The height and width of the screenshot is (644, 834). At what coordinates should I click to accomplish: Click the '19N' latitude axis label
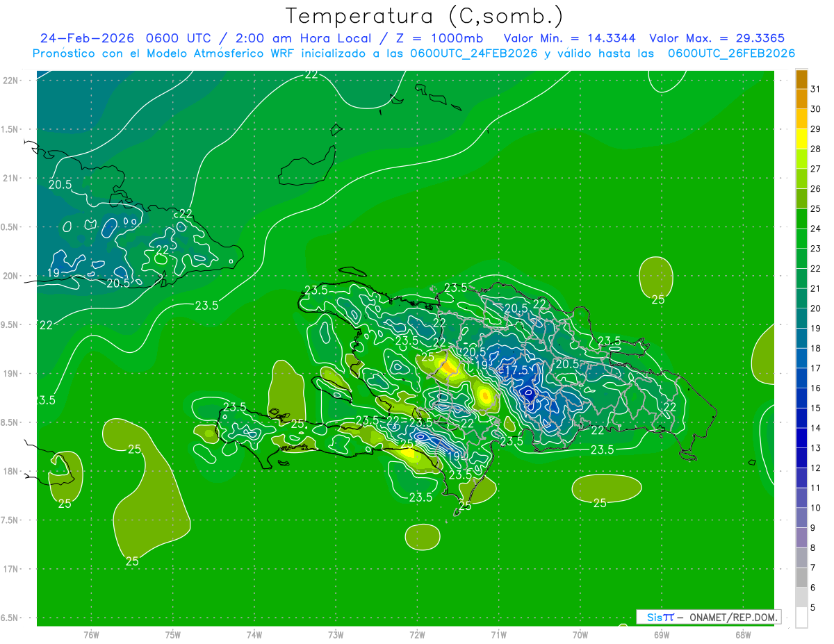[x=10, y=374]
